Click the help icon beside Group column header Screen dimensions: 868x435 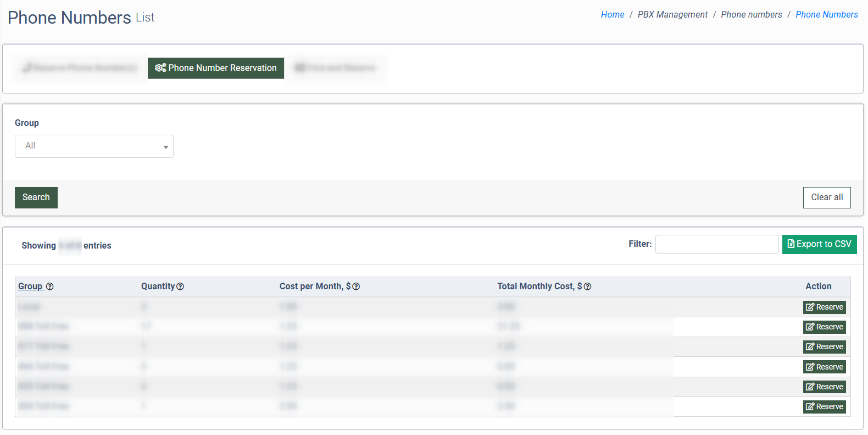tap(50, 287)
